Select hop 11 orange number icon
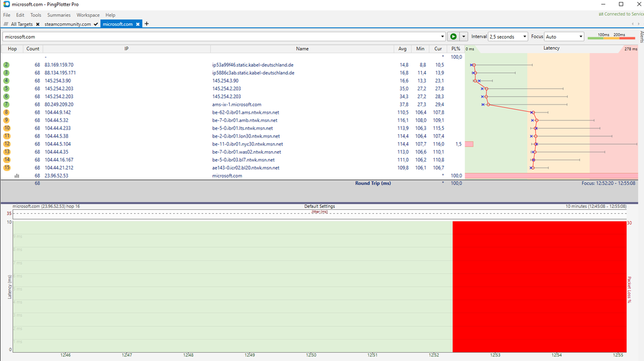This screenshot has height=361, width=644. [x=6, y=136]
